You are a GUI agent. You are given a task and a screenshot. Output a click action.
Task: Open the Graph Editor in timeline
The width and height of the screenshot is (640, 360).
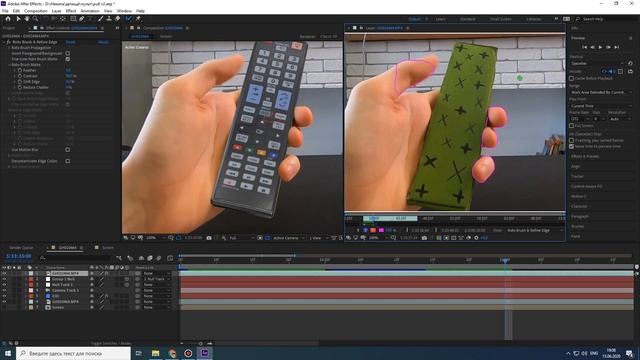point(170,258)
